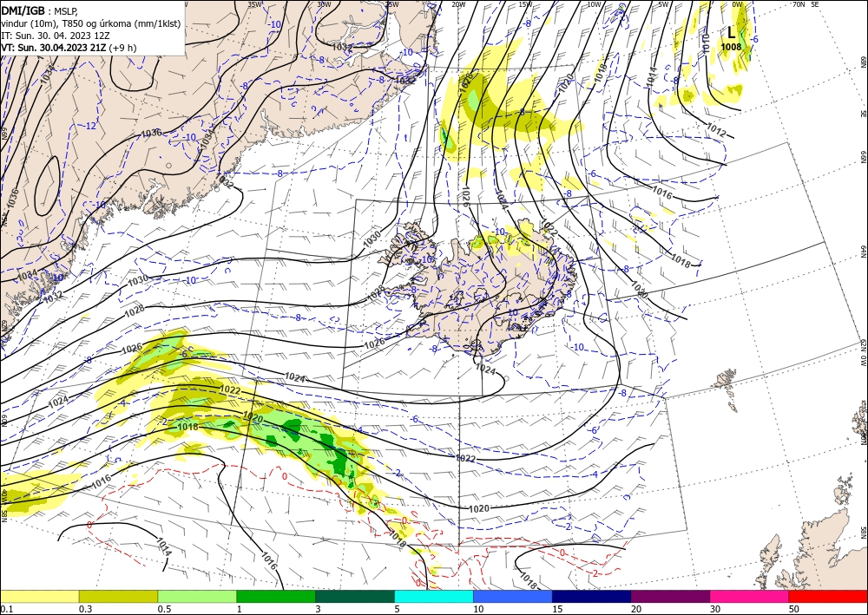
Task: Pick the cyan 5–10 mm legend swatch
Action: tap(434, 596)
